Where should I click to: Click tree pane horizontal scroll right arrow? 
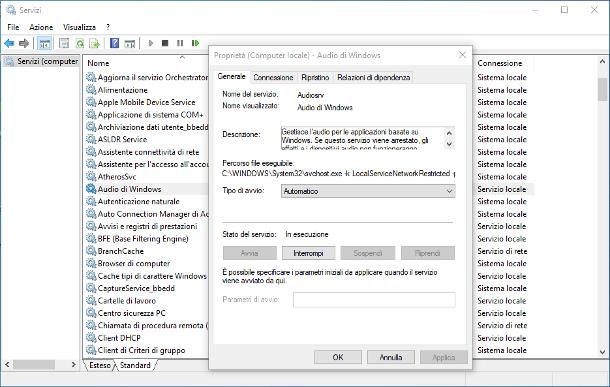pos(74,365)
